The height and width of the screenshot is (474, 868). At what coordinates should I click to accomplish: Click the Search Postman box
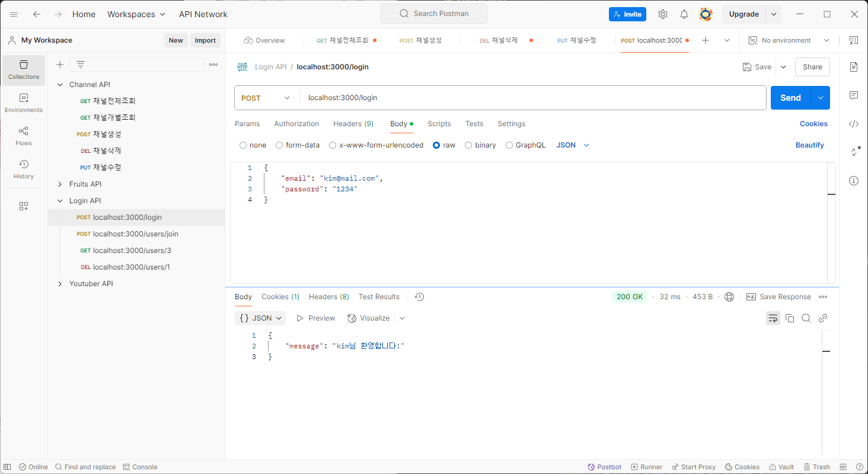(x=434, y=14)
